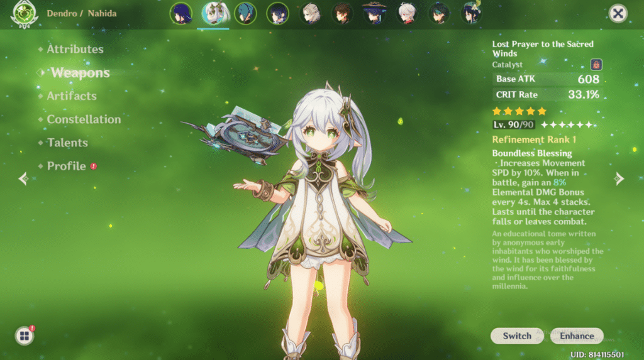This screenshot has height=360, width=644.
Task: Go to next character with right arrow
Action: pyautogui.click(x=619, y=179)
